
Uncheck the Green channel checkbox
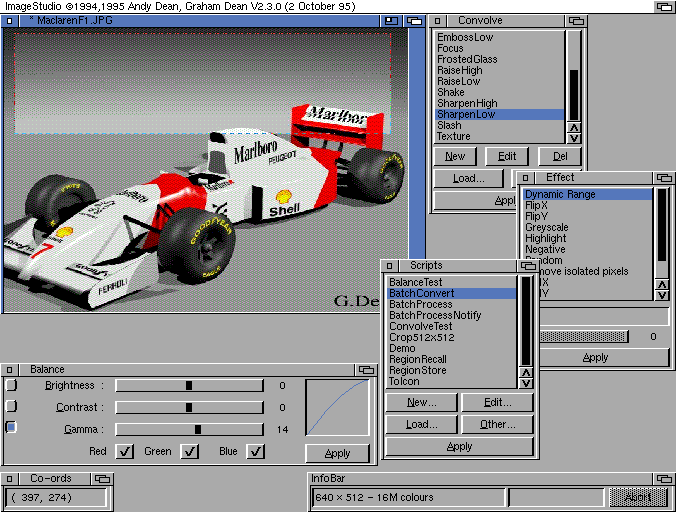pyautogui.click(x=190, y=452)
